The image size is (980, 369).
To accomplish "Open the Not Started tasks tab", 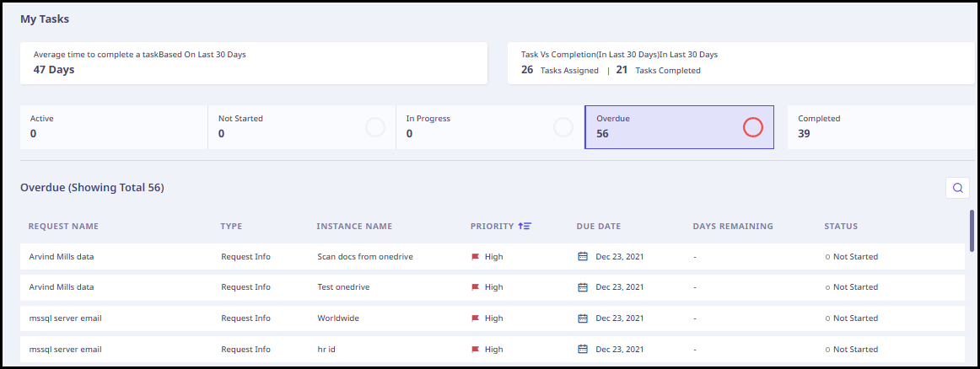I will [x=302, y=127].
